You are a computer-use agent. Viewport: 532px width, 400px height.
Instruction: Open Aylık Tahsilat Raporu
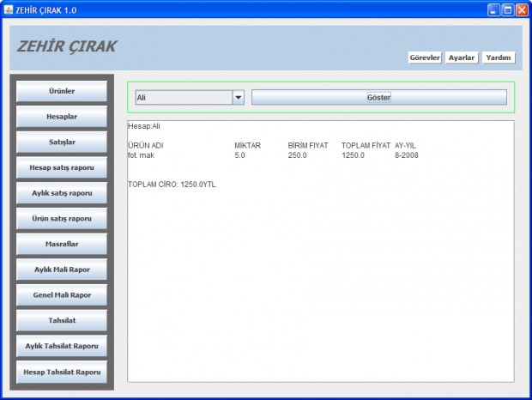tap(62, 346)
